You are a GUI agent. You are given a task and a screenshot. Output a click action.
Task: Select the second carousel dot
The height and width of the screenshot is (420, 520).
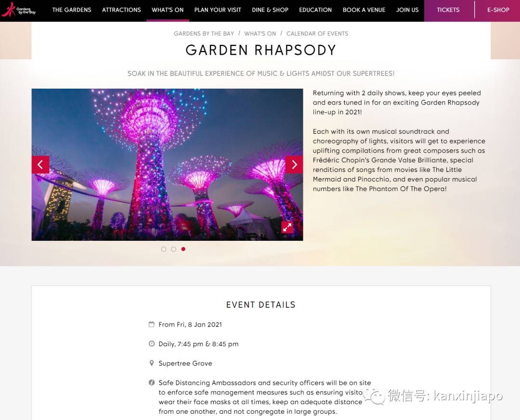(173, 249)
